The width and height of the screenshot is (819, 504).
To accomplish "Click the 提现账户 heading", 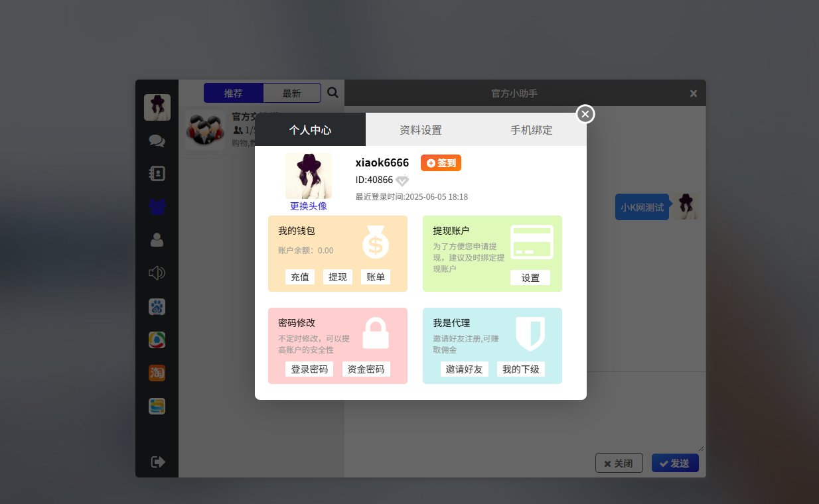I will coord(451,231).
